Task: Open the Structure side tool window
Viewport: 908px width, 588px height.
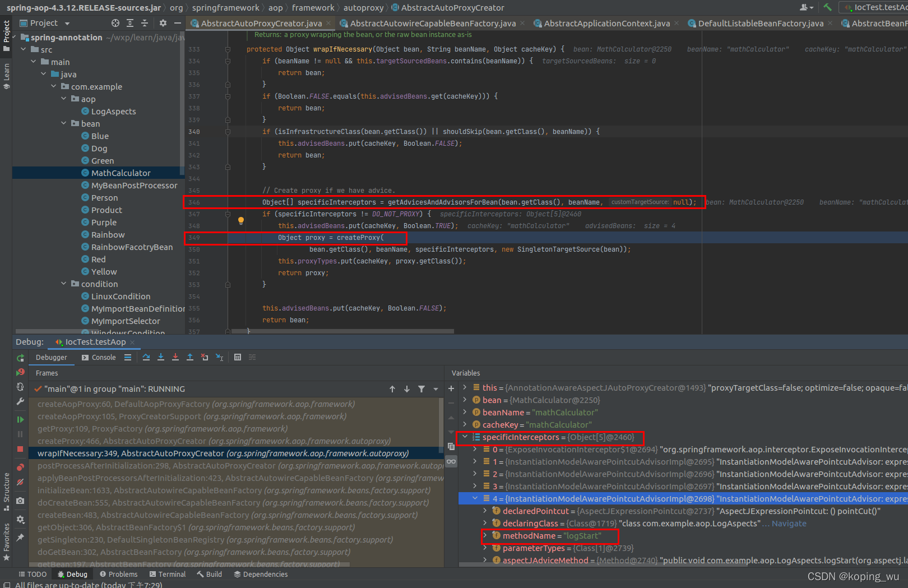Action: [x=6, y=492]
